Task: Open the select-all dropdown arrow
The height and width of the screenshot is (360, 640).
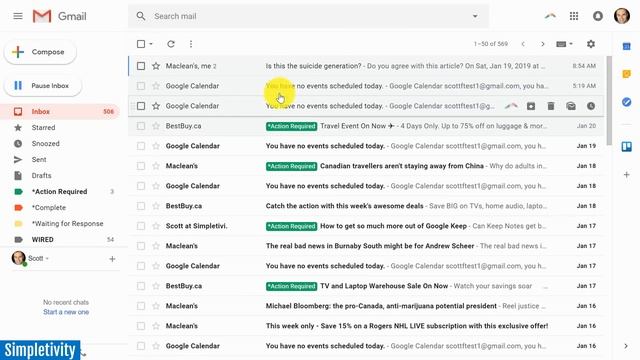Action: 151,44
